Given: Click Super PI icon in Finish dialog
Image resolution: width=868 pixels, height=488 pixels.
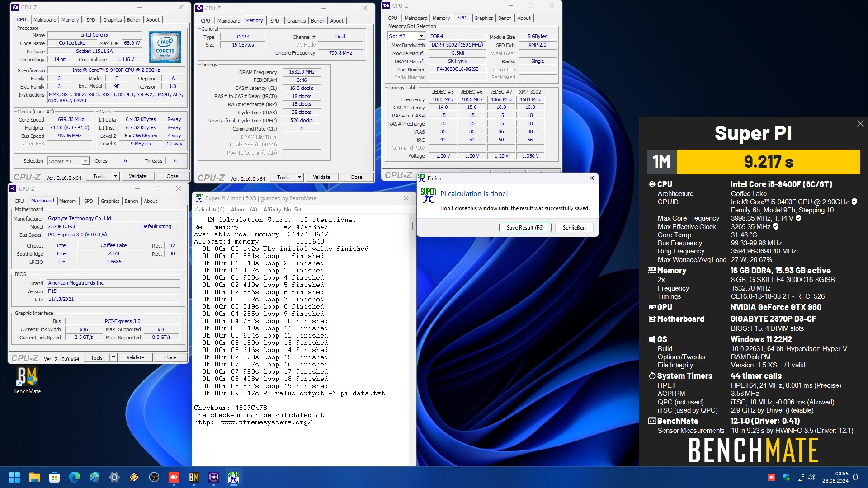Looking at the screenshot, I should click(x=428, y=195).
